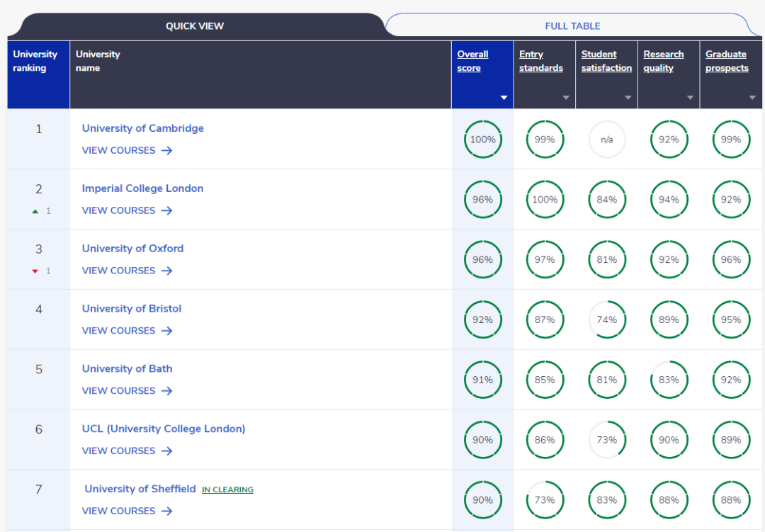The width and height of the screenshot is (765, 532).
Task: Click Sheffield's In Clearing link
Action: (227, 489)
